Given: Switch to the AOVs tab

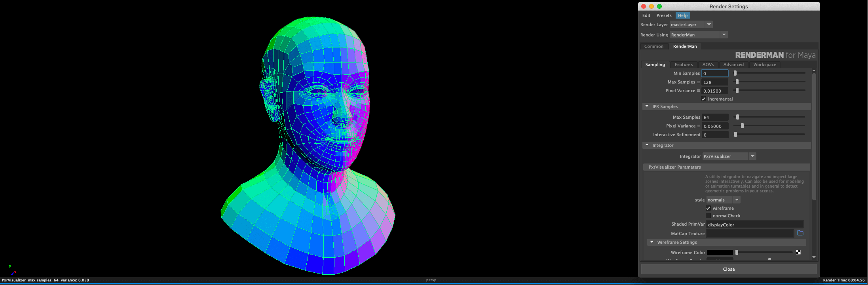Looking at the screenshot, I should click(708, 65).
